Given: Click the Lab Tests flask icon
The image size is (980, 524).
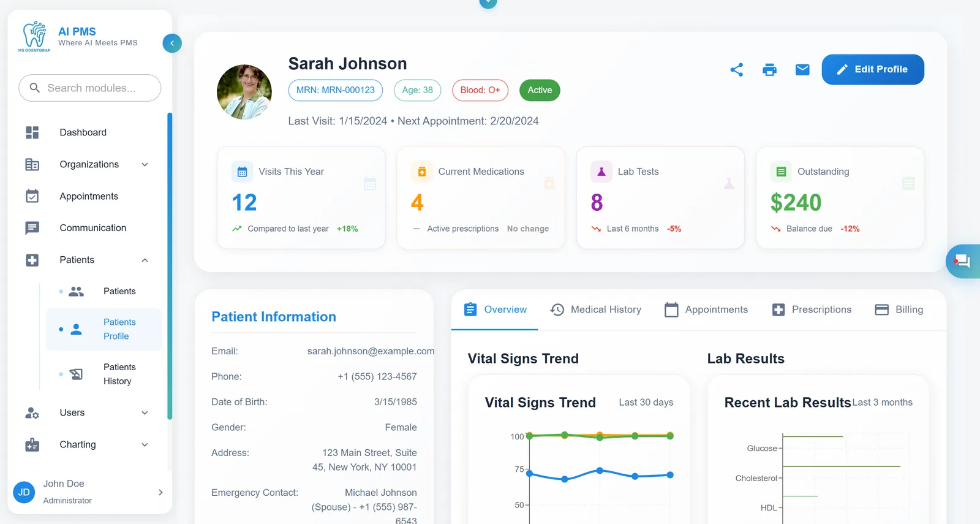Looking at the screenshot, I should (x=601, y=172).
